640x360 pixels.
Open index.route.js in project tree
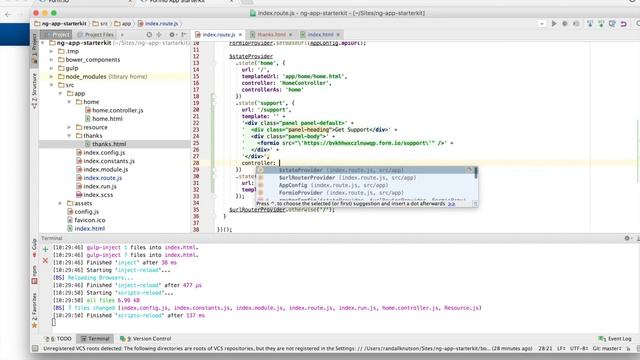pyautogui.click(x=99, y=178)
